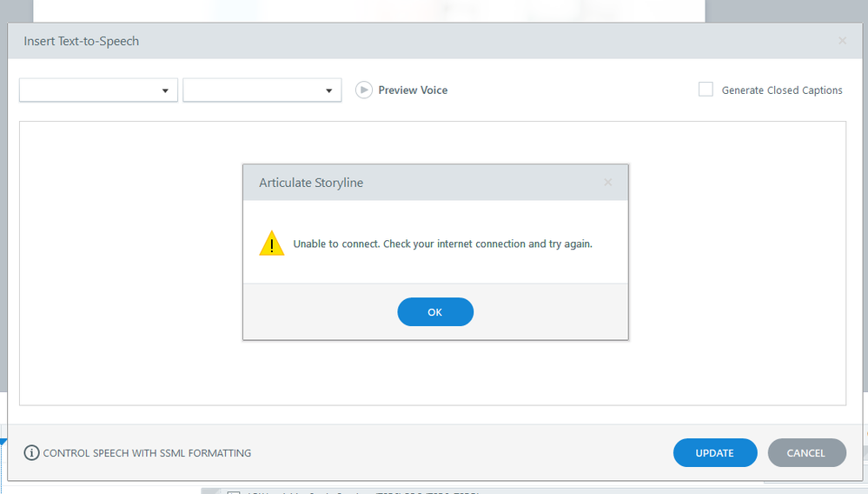
Task: Close the Insert Text-to-Speech window
Action: (x=843, y=40)
